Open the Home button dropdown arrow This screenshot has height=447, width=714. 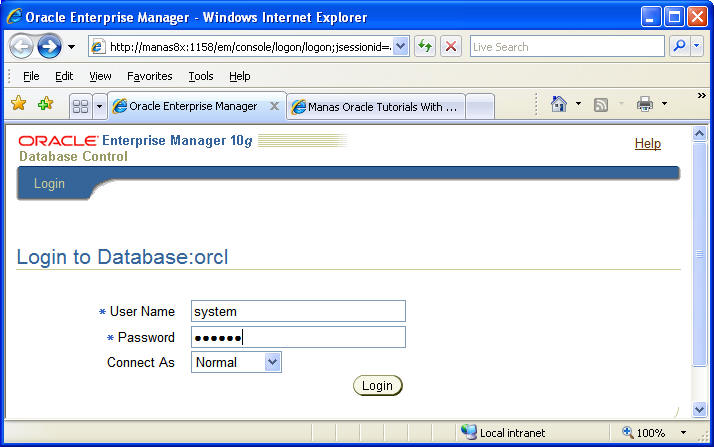pos(578,104)
